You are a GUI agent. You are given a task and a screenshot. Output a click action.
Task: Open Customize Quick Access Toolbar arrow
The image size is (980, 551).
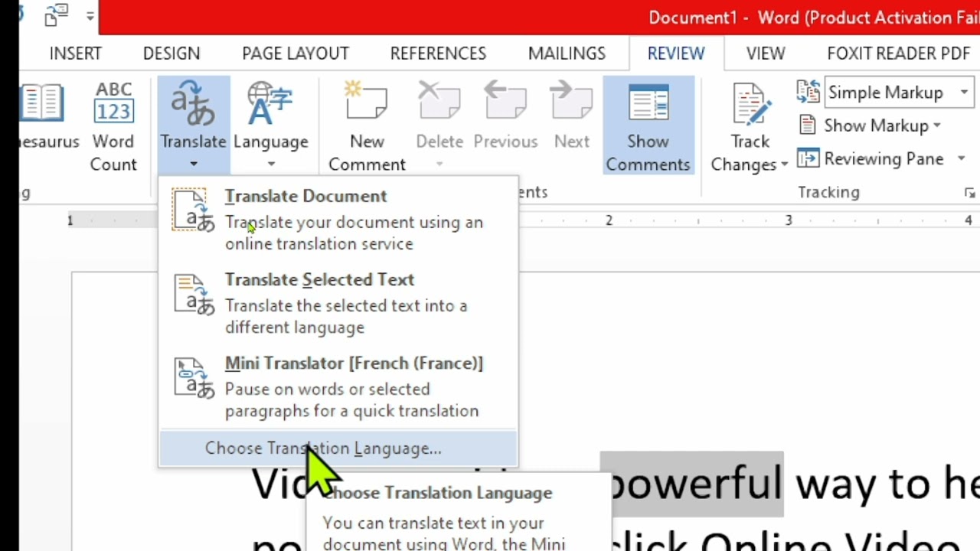[x=91, y=16]
